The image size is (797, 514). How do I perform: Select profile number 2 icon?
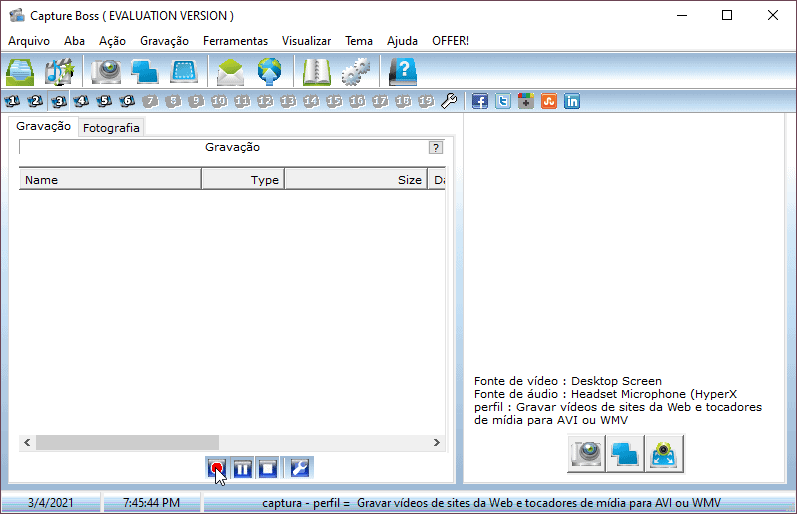coord(35,101)
